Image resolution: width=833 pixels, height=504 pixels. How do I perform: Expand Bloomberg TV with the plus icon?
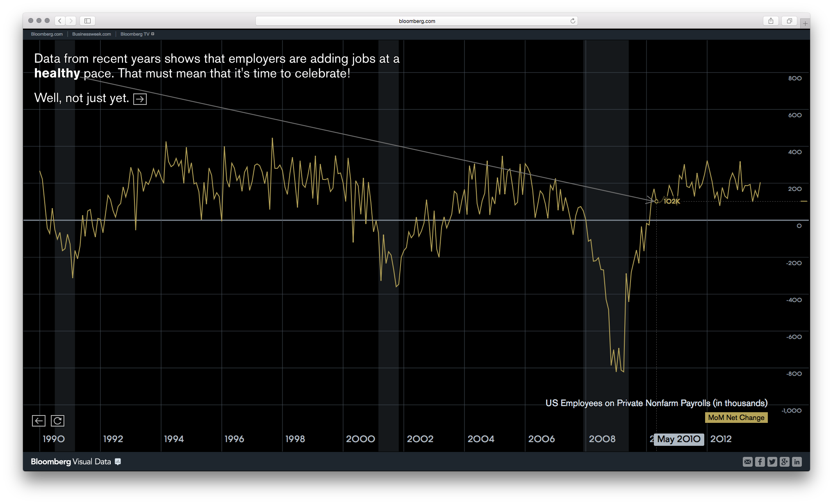point(153,34)
